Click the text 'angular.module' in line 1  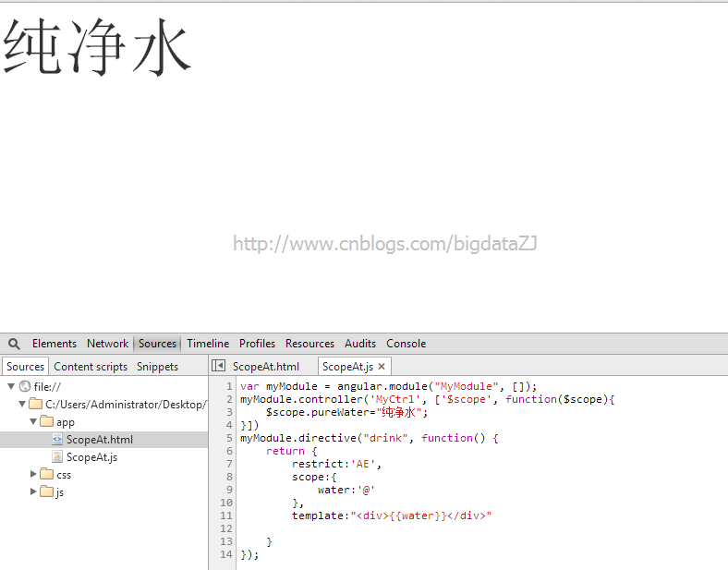[x=382, y=386]
